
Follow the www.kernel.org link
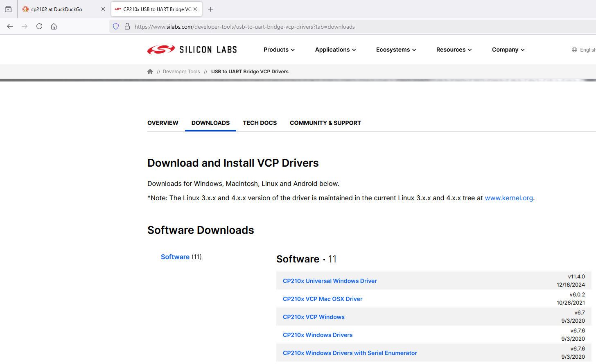click(509, 198)
